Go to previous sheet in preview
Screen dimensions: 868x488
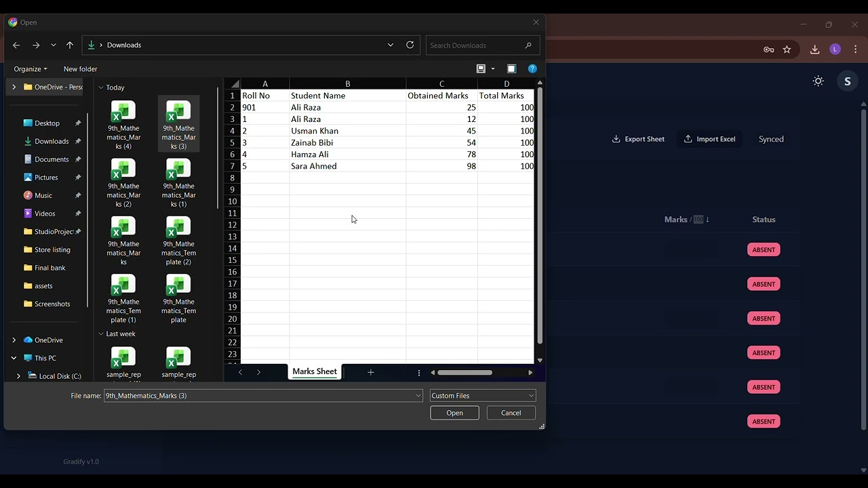point(240,372)
